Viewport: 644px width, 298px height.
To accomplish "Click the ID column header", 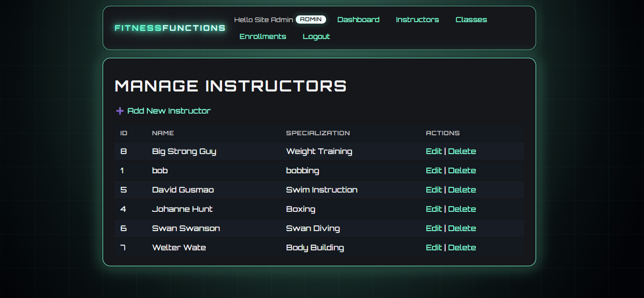I will (123, 133).
